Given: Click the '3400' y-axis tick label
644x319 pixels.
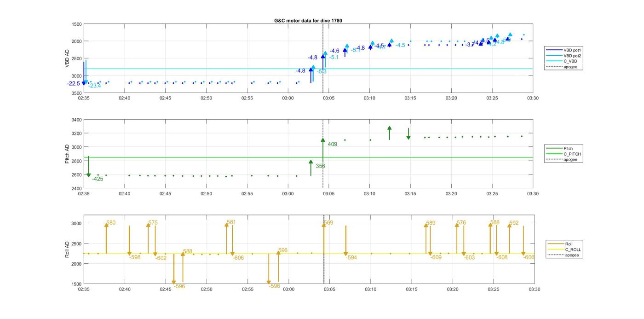Looking at the screenshot, I should pyautogui.click(x=76, y=120).
